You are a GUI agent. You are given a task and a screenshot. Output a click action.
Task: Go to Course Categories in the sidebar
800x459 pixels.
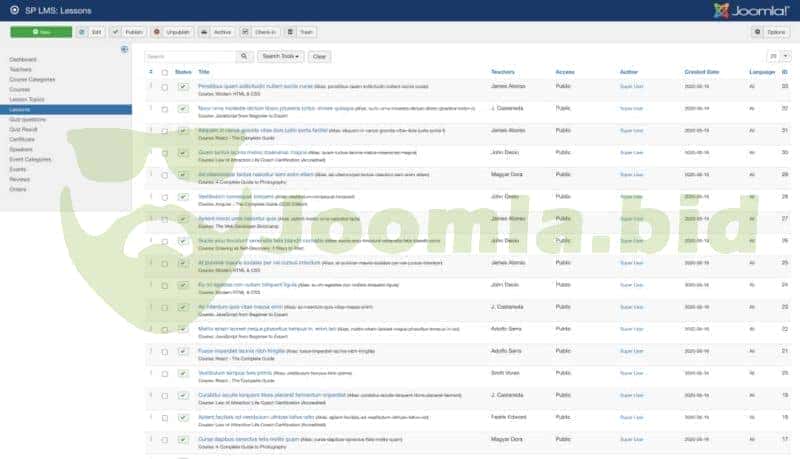coord(32,78)
